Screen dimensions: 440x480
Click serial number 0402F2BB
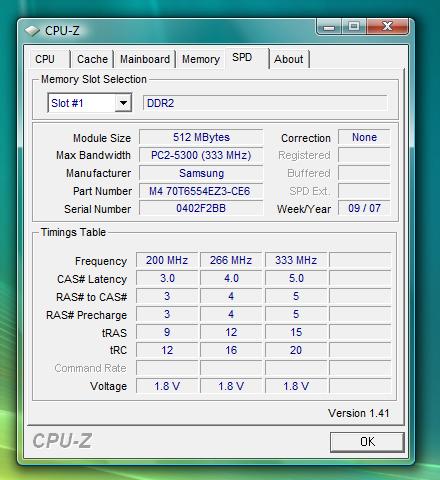coord(201,208)
